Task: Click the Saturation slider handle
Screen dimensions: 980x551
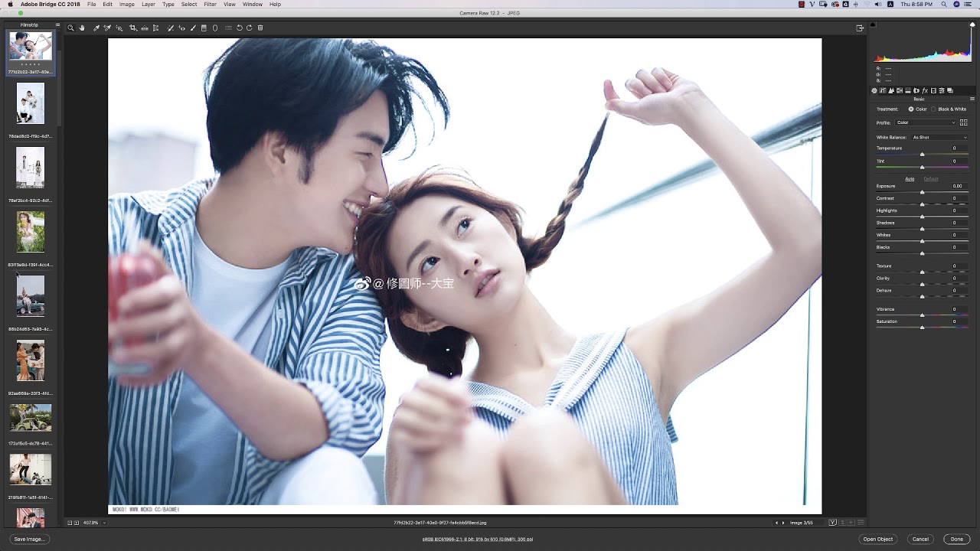Action: point(922,327)
